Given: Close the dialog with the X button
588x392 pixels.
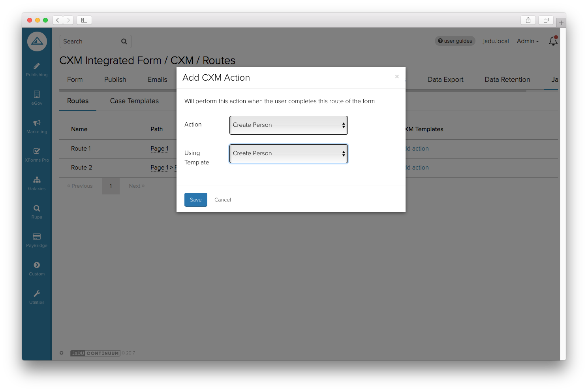Looking at the screenshot, I should (397, 77).
